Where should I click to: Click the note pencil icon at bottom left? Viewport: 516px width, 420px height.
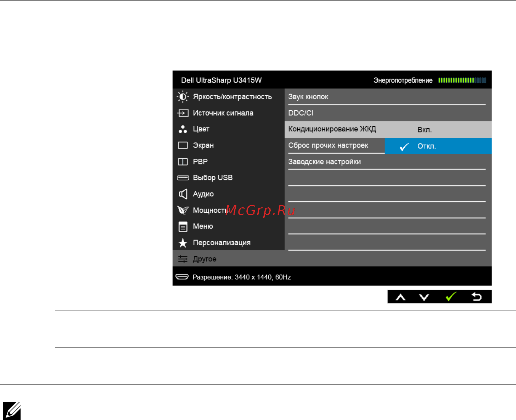click(x=12, y=411)
